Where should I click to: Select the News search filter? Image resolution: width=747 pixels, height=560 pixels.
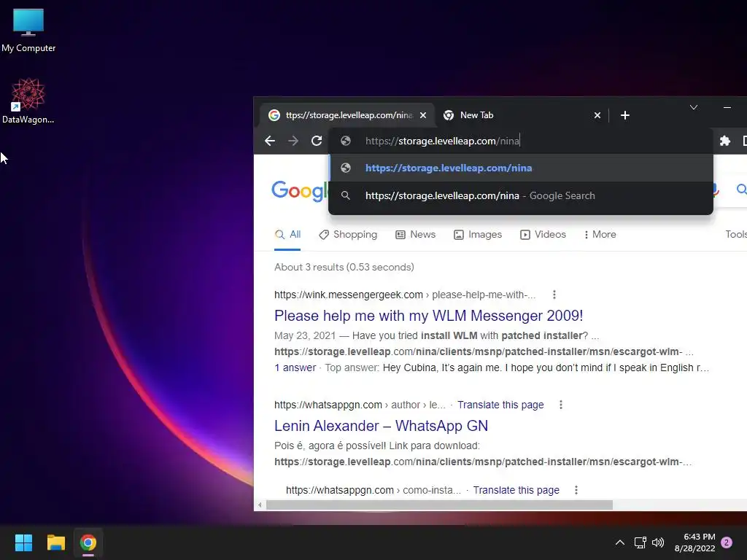point(415,234)
